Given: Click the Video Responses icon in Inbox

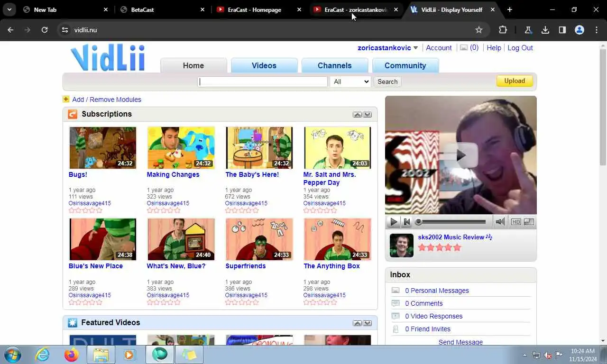Looking at the screenshot, I should [395, 316].
